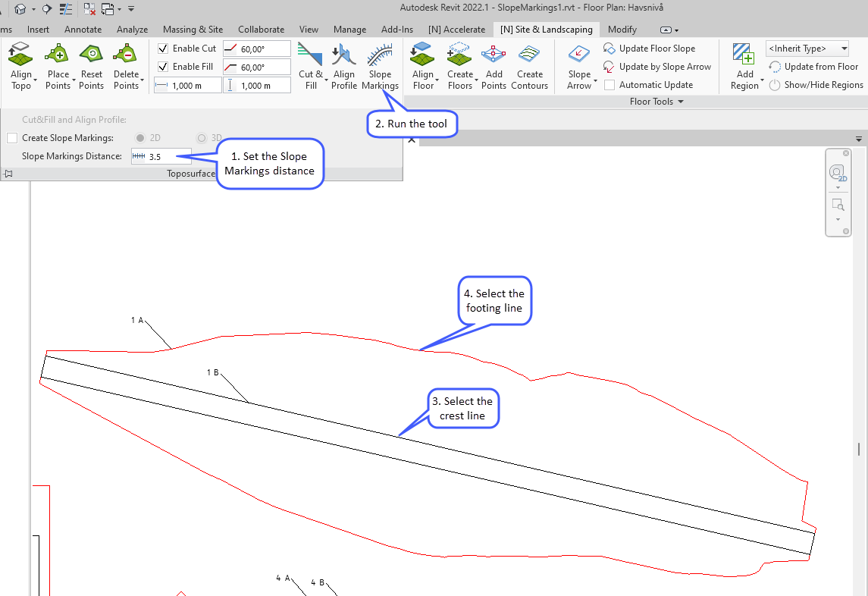Open the 2D navigation wheel
This screenshot has height=596, width=868.
point(838,173)
